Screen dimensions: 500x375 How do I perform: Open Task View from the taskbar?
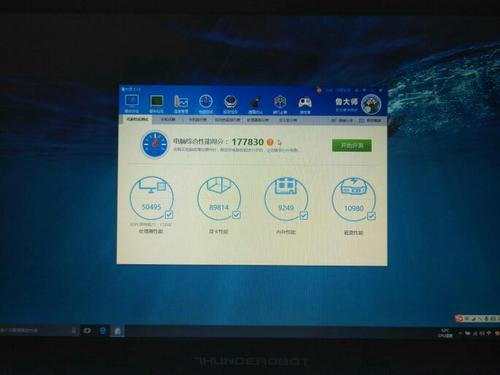(87, 331)
